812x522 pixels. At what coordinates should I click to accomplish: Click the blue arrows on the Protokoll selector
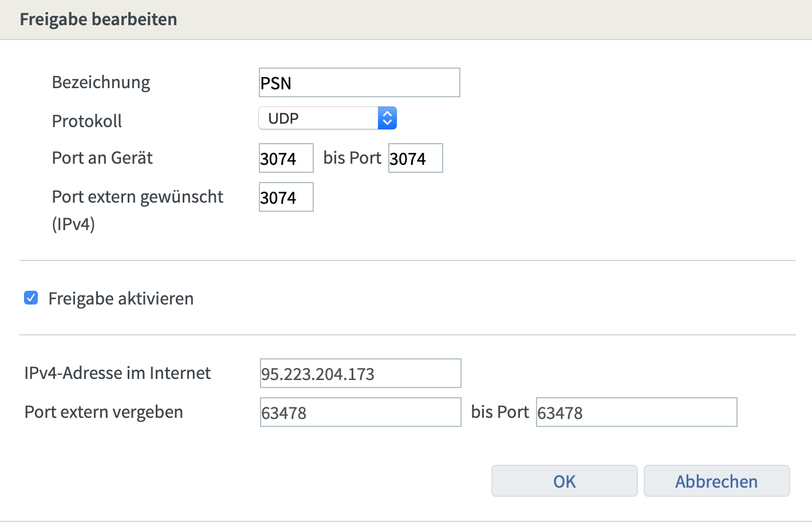pyautogui.click(x=387, y=118)
